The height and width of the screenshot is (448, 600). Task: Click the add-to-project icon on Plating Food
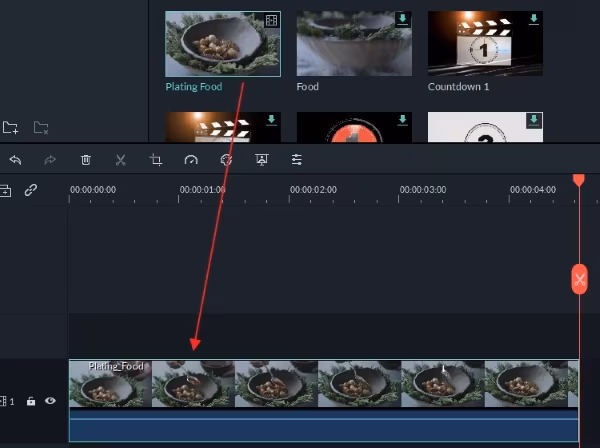click(x=271, y=20)
